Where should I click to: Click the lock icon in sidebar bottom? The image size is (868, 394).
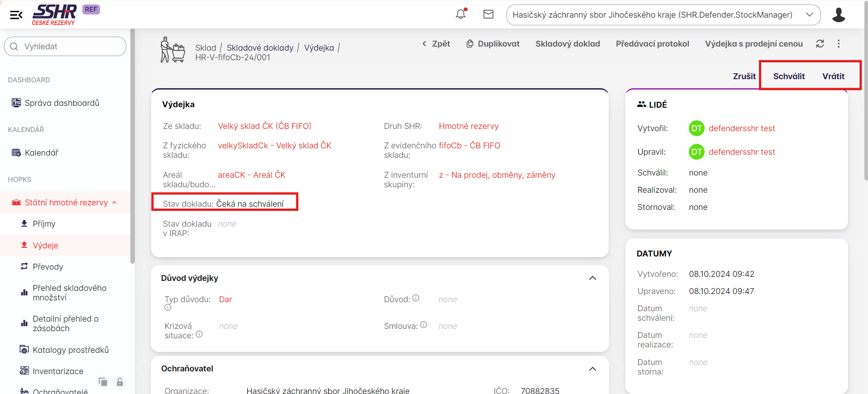point(119,382)
